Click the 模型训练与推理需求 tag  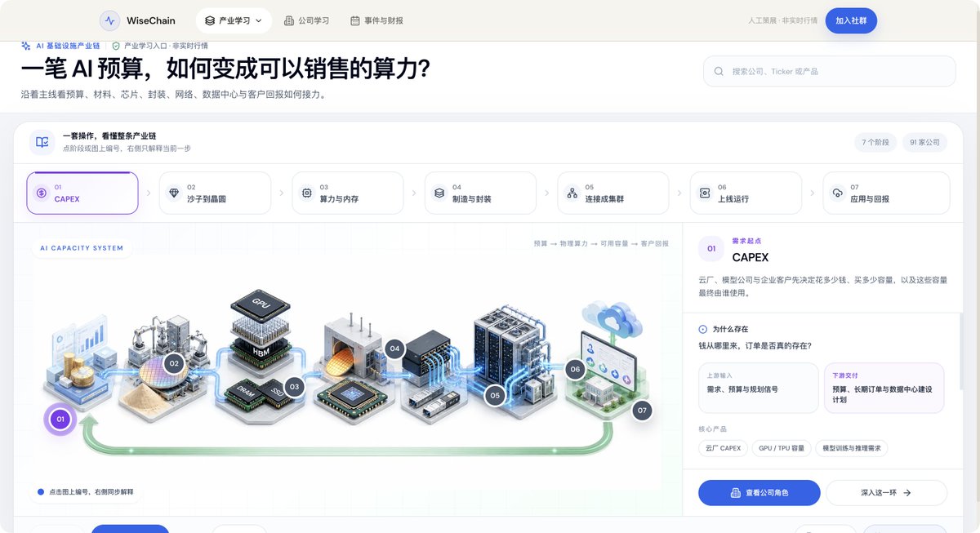pyautogui.click(x=852, y=448)
